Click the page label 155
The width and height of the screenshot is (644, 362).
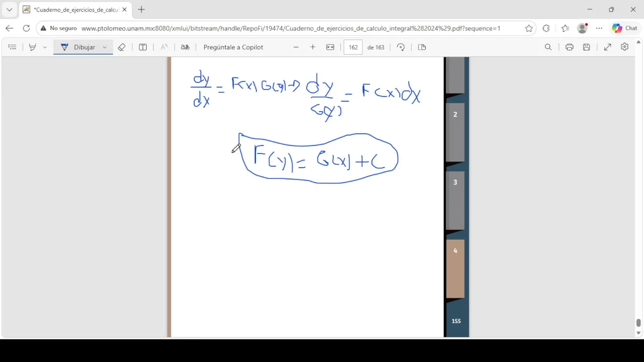click(x=456, y=321)
